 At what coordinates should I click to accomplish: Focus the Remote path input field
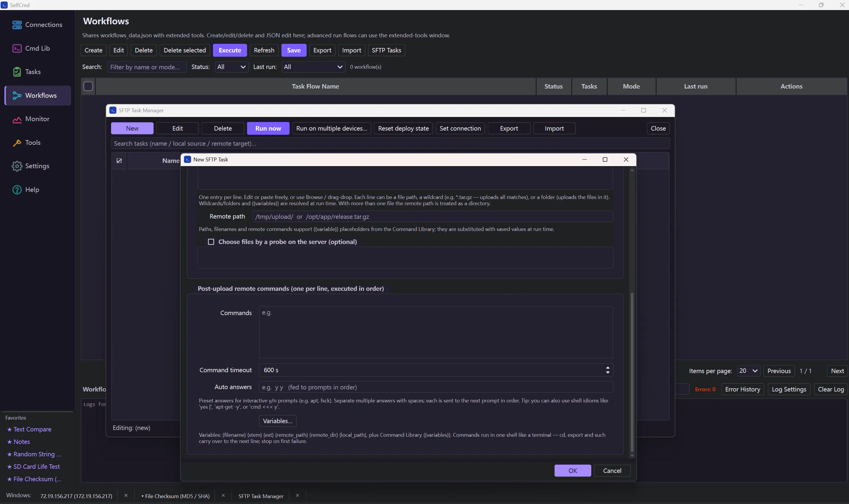pos(432,216)
